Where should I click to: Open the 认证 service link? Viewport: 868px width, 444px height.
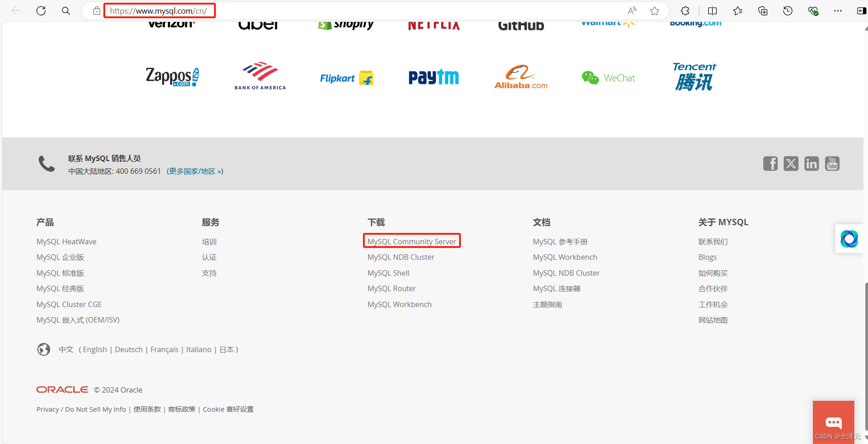coord(209,257)
